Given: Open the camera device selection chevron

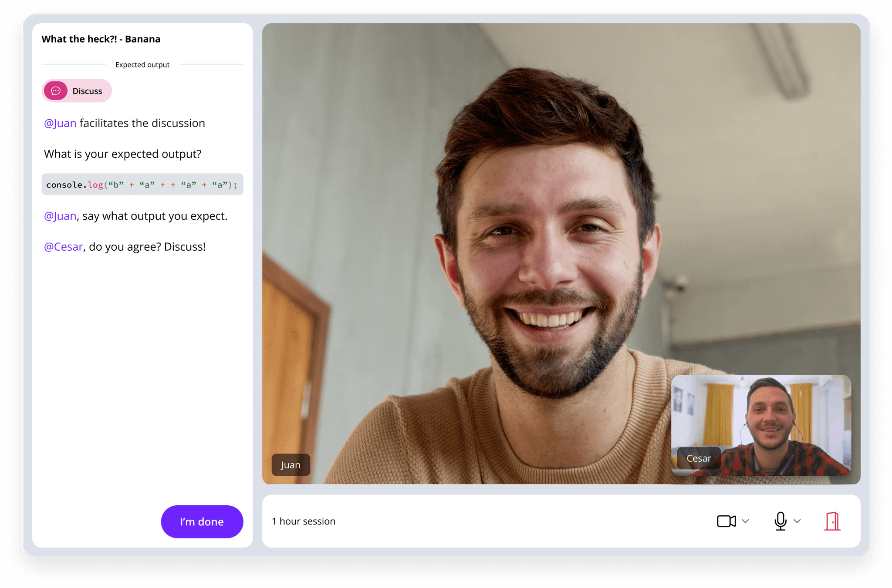Looking at the screenshot, I should pyautogui.click(x=746, y=521).
